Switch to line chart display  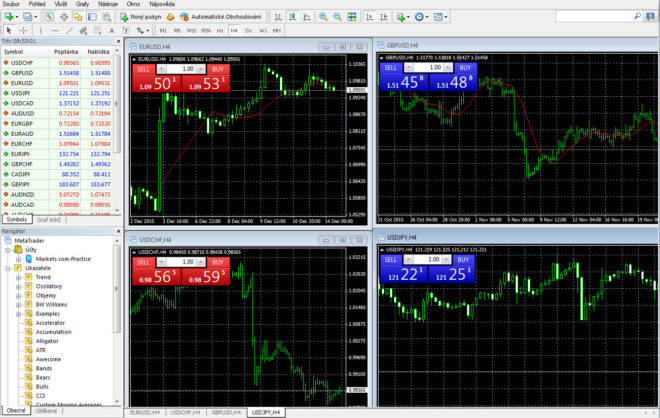point(307,17)
